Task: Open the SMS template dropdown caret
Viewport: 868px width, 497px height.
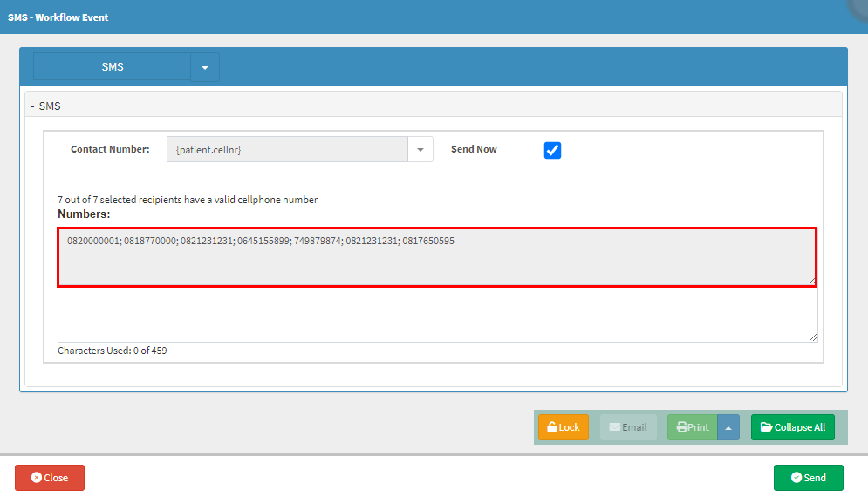Action: point(205,67)
